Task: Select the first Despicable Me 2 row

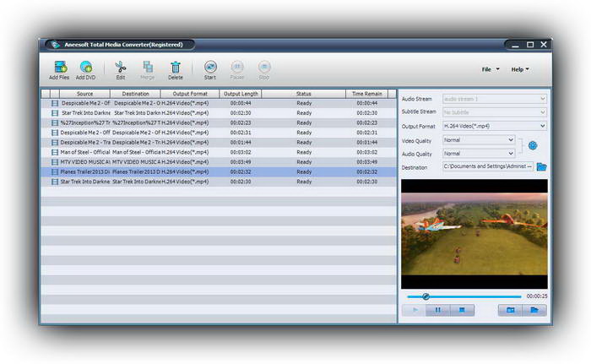Action: pos(219,103)
